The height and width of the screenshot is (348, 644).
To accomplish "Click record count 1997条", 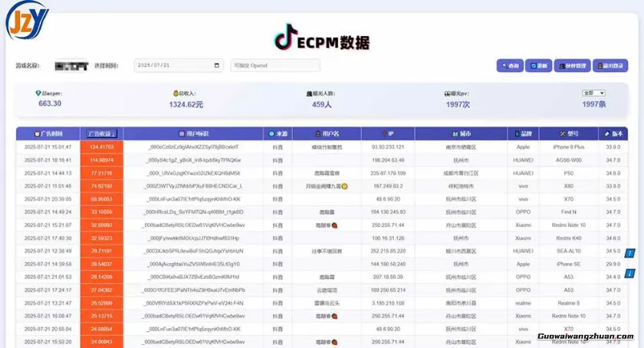I will point(594,104).
